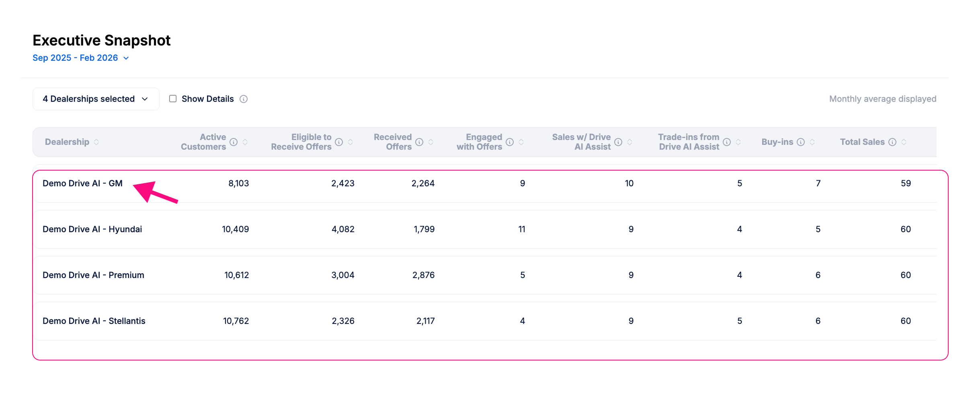Click info icon next to Show Details
The height and width of the screenshot is (408, 980).
coord(244,99)
